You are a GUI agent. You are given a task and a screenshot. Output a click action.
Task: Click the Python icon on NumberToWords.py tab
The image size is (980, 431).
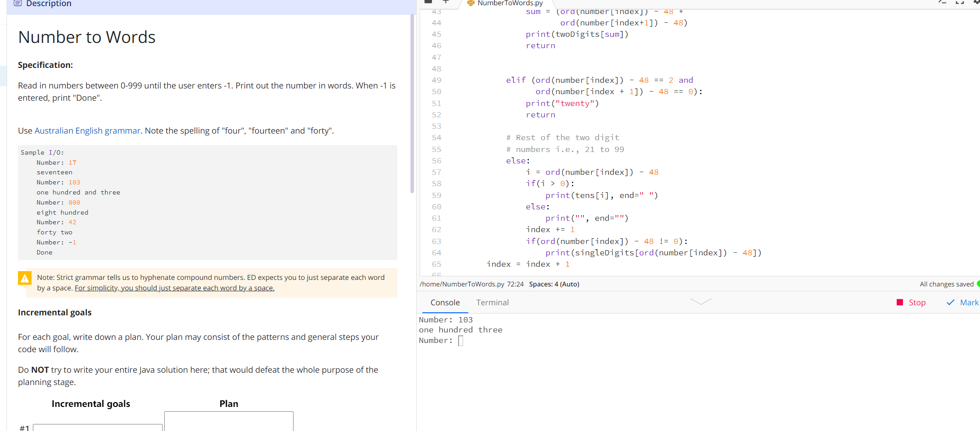coord(471,3)
